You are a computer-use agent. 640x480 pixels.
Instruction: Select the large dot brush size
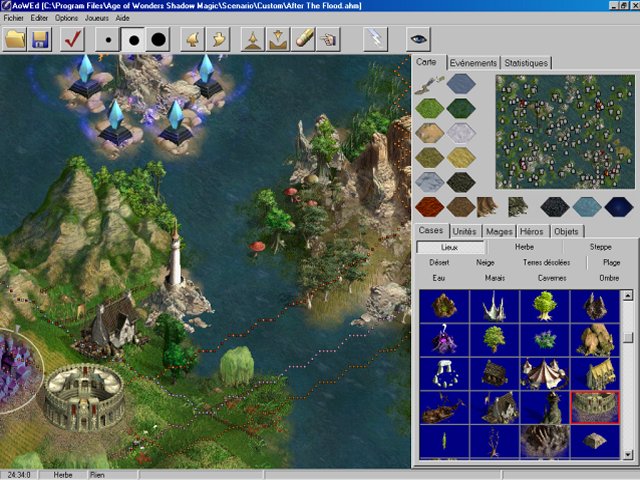tap(158, 40)
